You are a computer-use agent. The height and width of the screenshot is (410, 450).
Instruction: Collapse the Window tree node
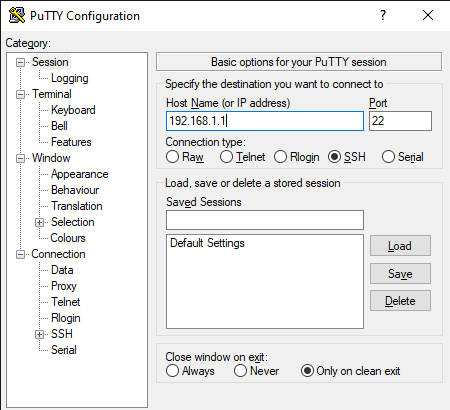[x=20, y=158]
